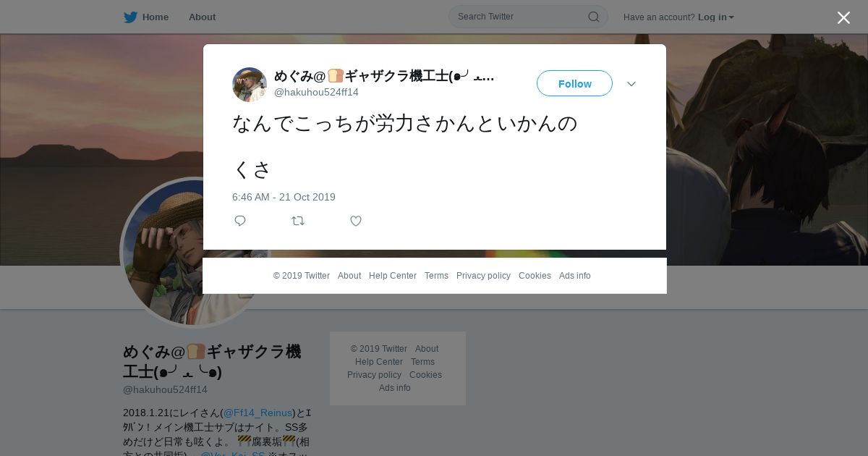Open the @Ff14_Reinus mention in bio

258,413
